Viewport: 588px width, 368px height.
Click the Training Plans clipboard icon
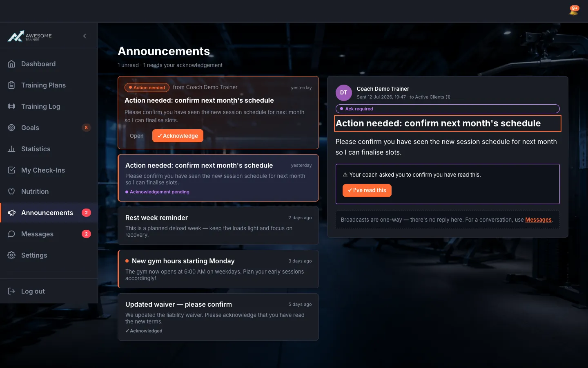[x=11, y=85]
